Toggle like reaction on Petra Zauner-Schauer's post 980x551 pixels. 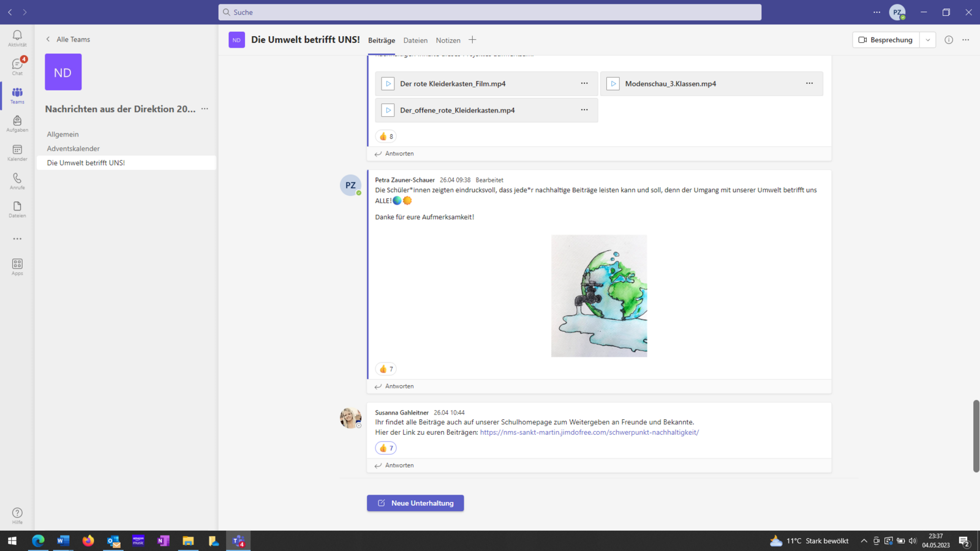[x=386, y=369]
